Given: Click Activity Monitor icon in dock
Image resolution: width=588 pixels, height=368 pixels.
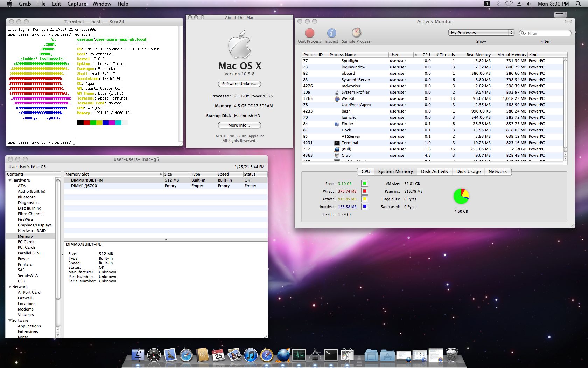Looking at the screenshot, I should [x=299, y=355].
